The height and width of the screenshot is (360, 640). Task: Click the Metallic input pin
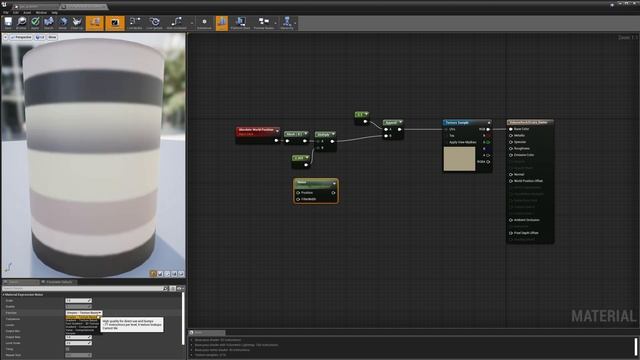coord(511,136)
